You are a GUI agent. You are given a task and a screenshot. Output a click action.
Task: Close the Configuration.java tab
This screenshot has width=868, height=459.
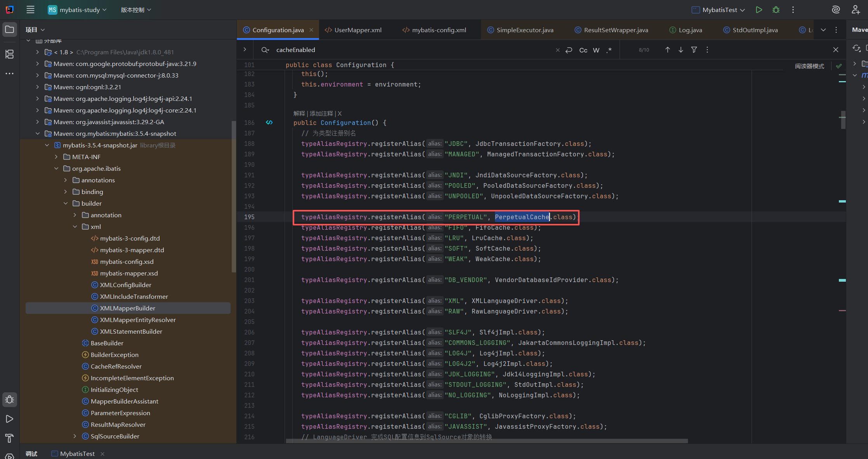pyautogui.click(x=311, y=30)
